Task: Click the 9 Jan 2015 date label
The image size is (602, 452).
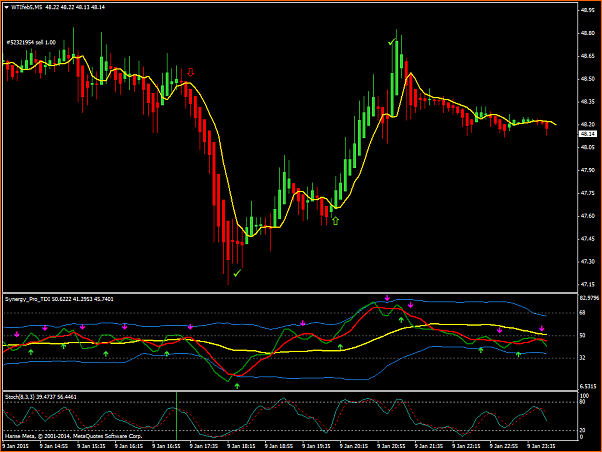Action: tap(15, 446)
